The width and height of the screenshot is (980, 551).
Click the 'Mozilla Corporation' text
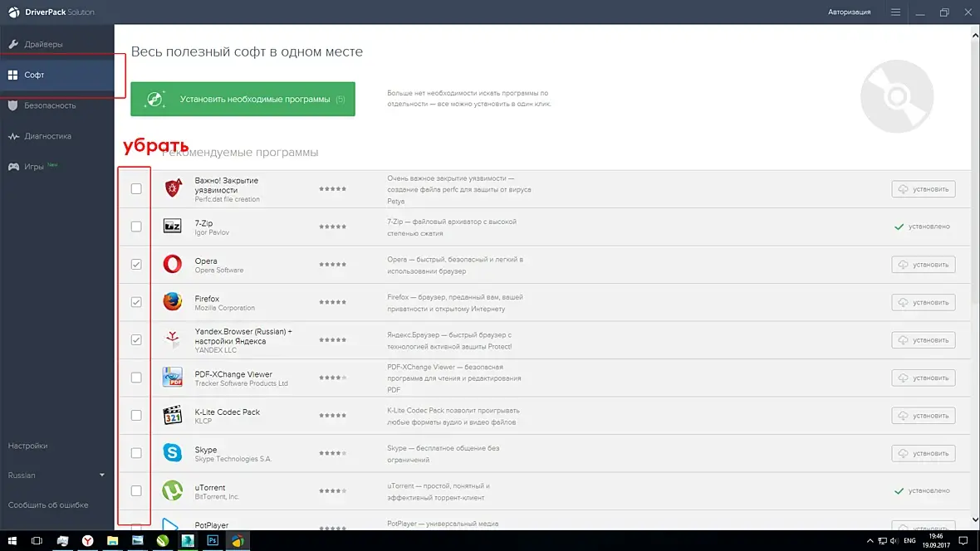(224, 308)
